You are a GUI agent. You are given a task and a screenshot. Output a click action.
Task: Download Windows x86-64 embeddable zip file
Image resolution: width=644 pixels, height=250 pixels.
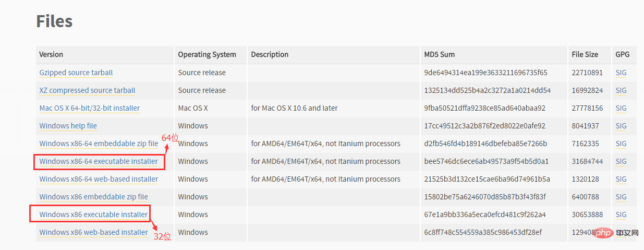[x=99, y=144]
